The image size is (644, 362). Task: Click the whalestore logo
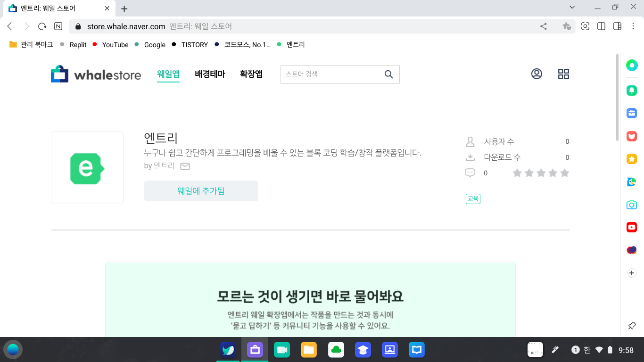point(96,74)
